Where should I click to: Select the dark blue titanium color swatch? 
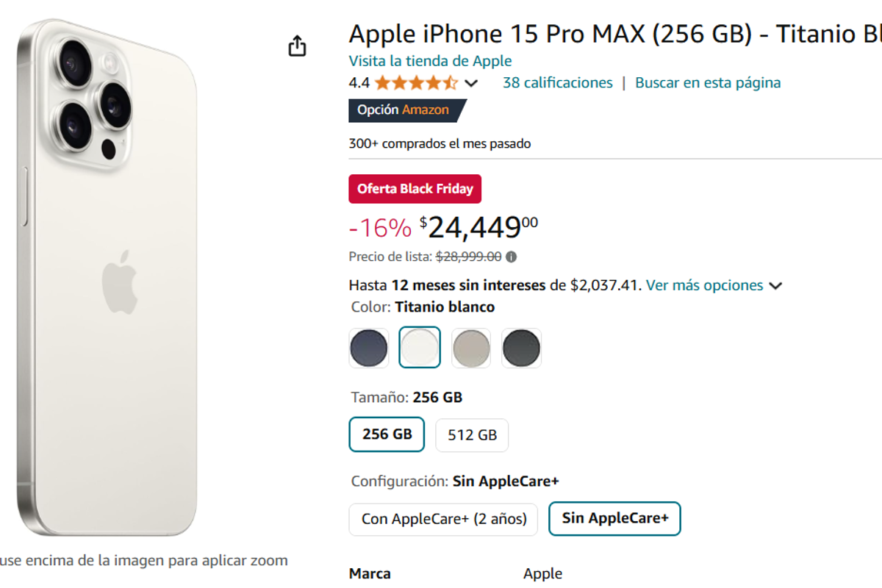[368, 348]
